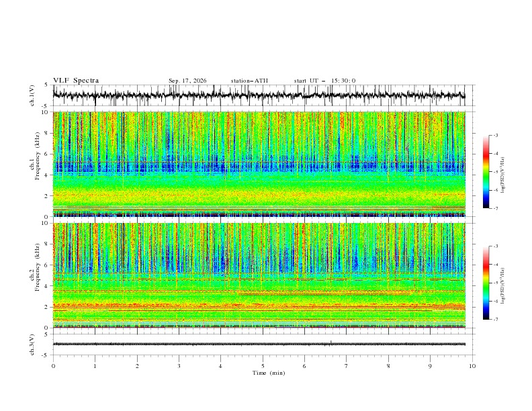Select the "Sep. 17, 2026" date text
The image size is (532, 411).
187,81
